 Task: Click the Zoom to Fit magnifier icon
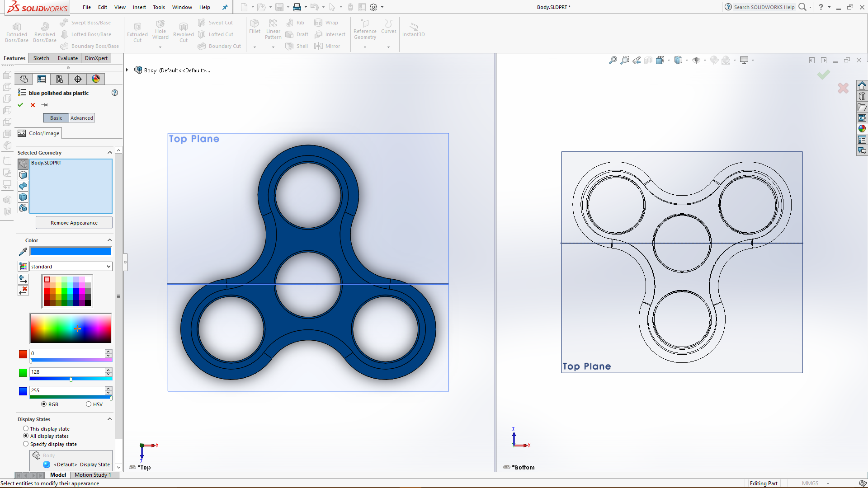click(x=613, y=60)
